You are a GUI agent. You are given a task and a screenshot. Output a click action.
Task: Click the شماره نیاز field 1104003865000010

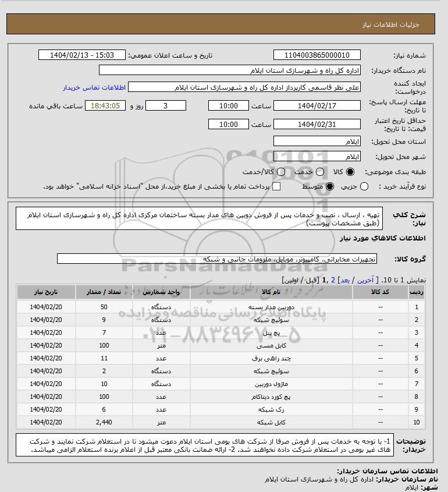(317, 55)
